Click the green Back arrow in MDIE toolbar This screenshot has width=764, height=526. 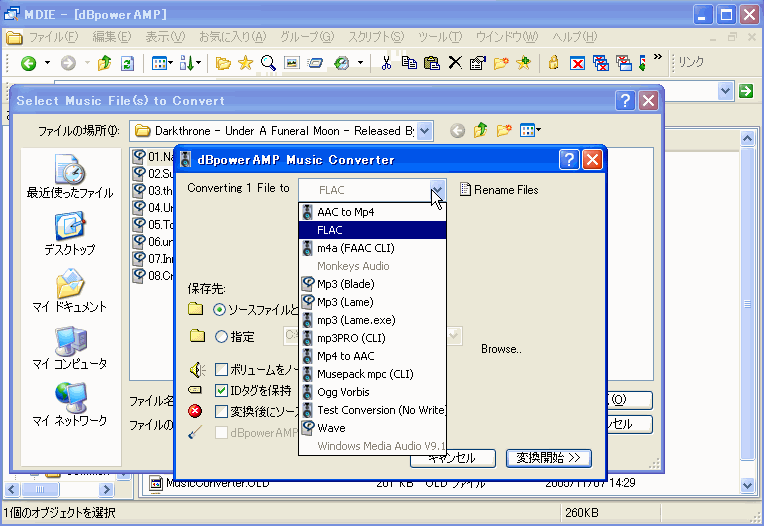pyautogui.click(x=28, y=63)
